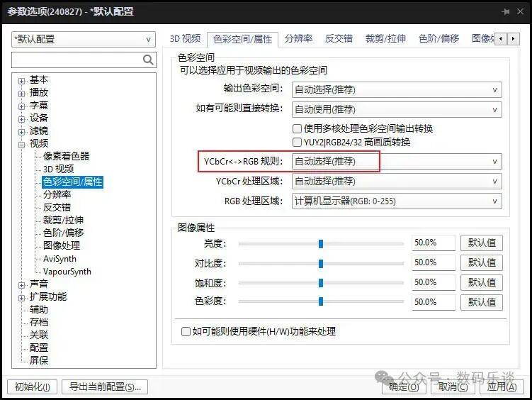
Task: Expand the 设备 tree node
Action: coord(22,119)
